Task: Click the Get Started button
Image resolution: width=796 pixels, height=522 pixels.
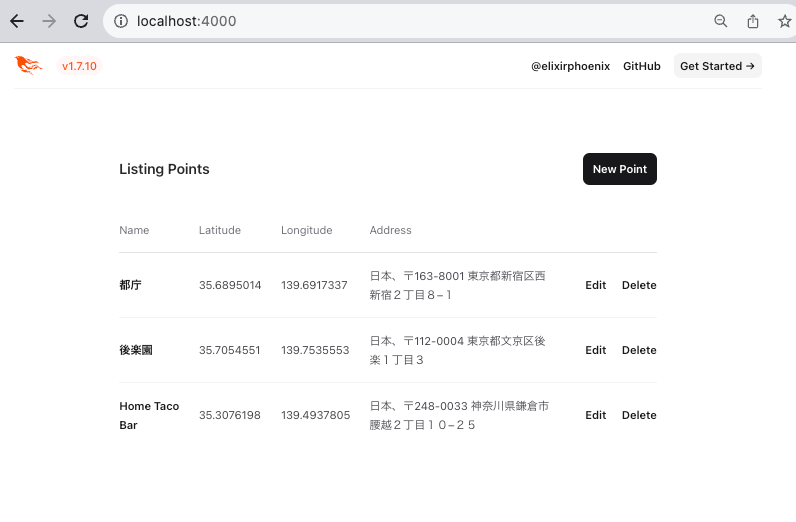Action: [x=717, y=66]
